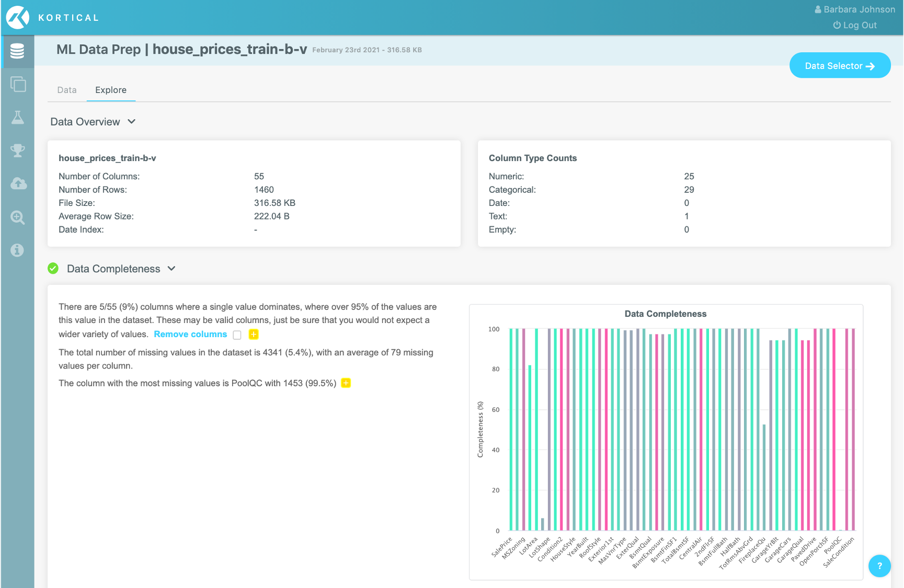The image size is (904, 588).
Task: Click the yellow plus next to Remove columns
Action: 254,335
